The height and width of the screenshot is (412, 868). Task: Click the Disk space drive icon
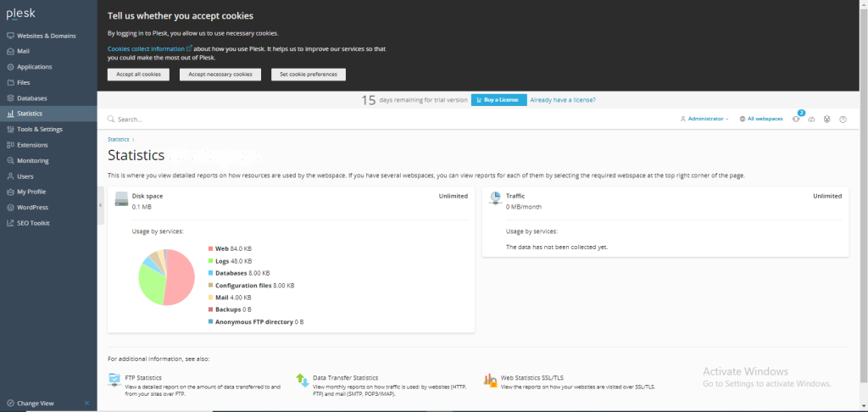(121, 199)
